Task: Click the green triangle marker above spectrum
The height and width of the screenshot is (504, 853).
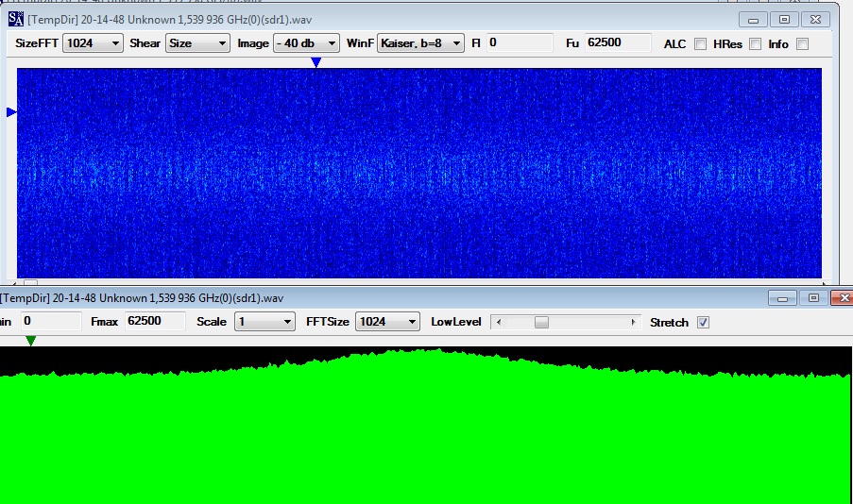Action: 31,341
